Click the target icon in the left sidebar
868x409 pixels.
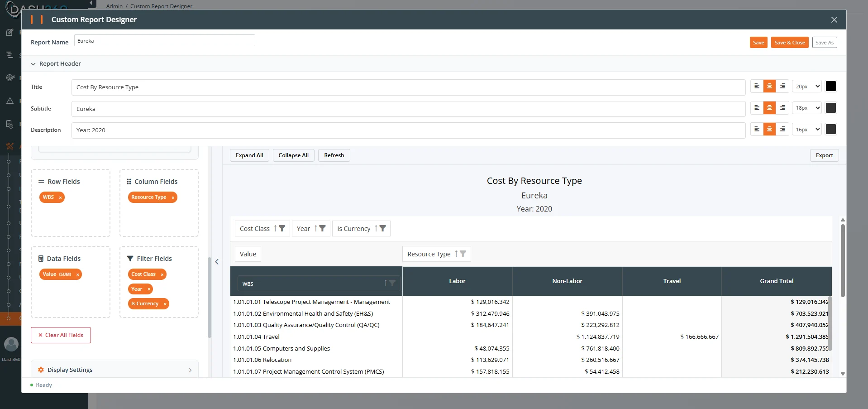point(10,77)
